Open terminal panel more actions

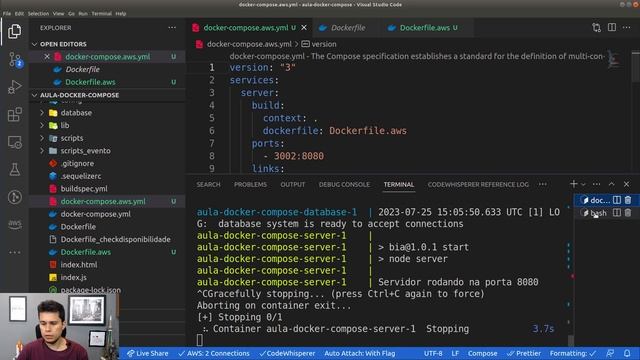[596, 184]
